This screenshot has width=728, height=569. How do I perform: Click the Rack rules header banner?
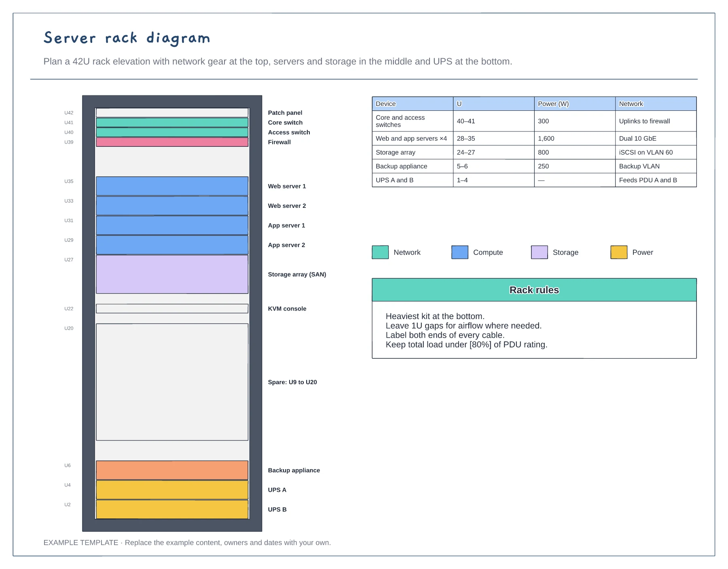534,290
